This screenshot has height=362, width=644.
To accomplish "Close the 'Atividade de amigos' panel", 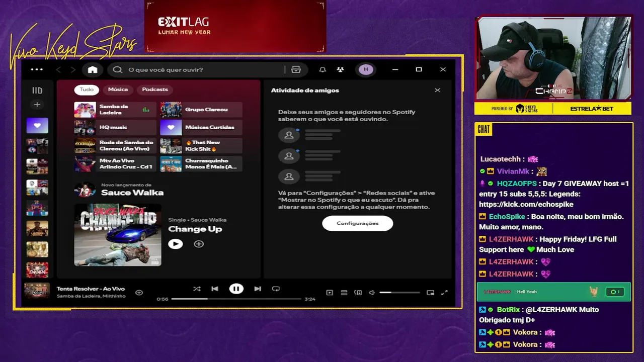I will coord(437,90).
